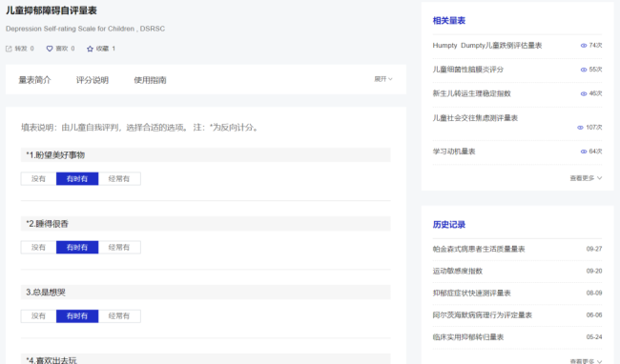Click the 历史记录 section heading
620x364 pixels.
449,225
